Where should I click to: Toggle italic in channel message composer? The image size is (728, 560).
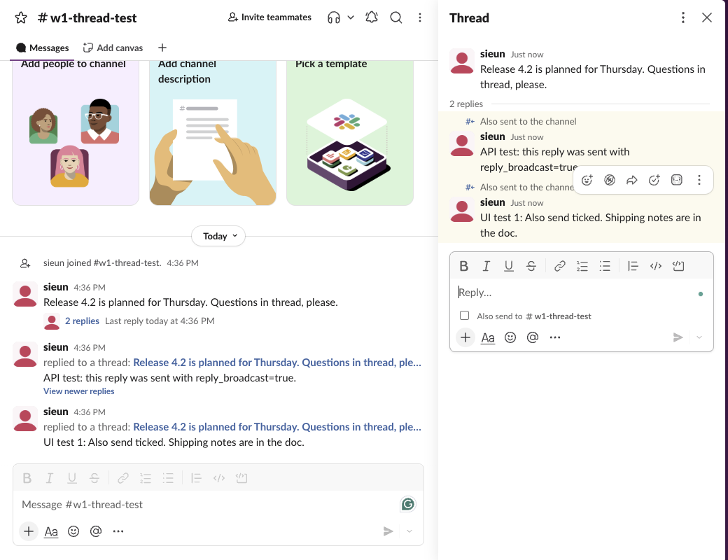[49, 478]
